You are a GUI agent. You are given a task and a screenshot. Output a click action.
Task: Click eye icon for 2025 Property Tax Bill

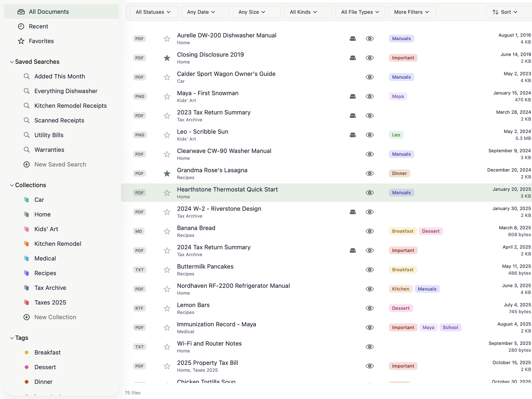coord(370,366)
